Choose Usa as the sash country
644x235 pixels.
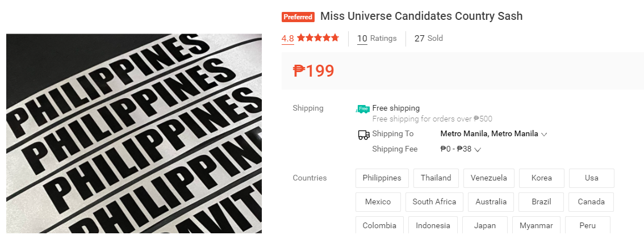tap(591, 178)
